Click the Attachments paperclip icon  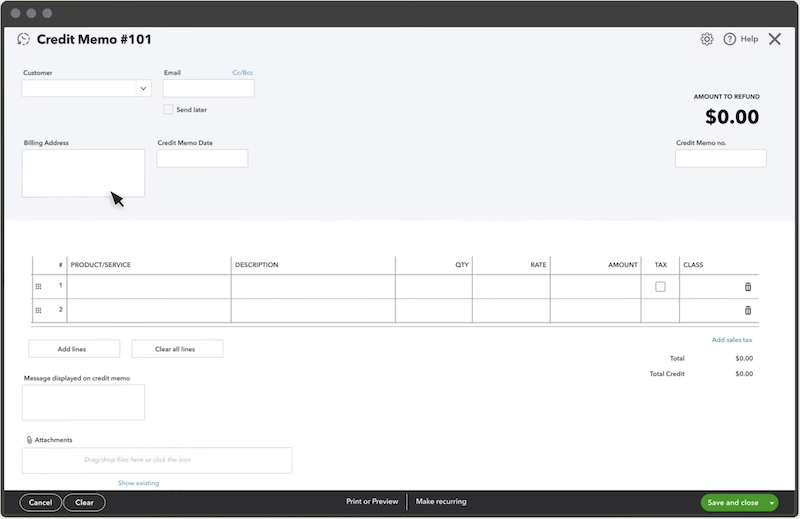(x=29, y=440)
